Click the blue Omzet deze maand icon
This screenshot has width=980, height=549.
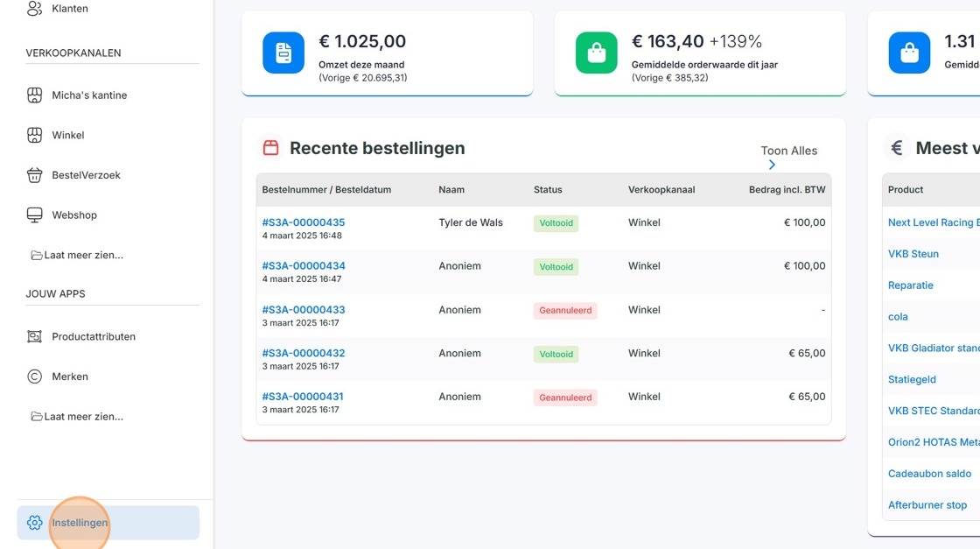[283, 53]
